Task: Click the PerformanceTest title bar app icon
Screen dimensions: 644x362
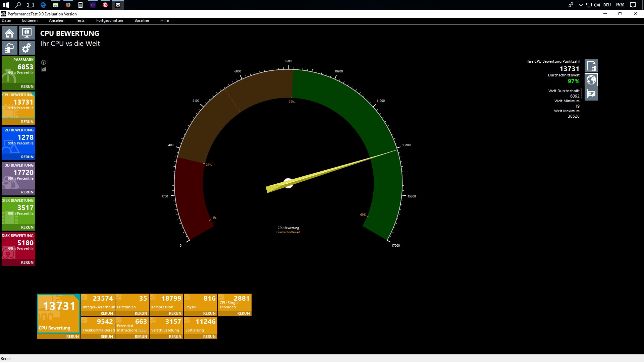Action: point(3,14)
